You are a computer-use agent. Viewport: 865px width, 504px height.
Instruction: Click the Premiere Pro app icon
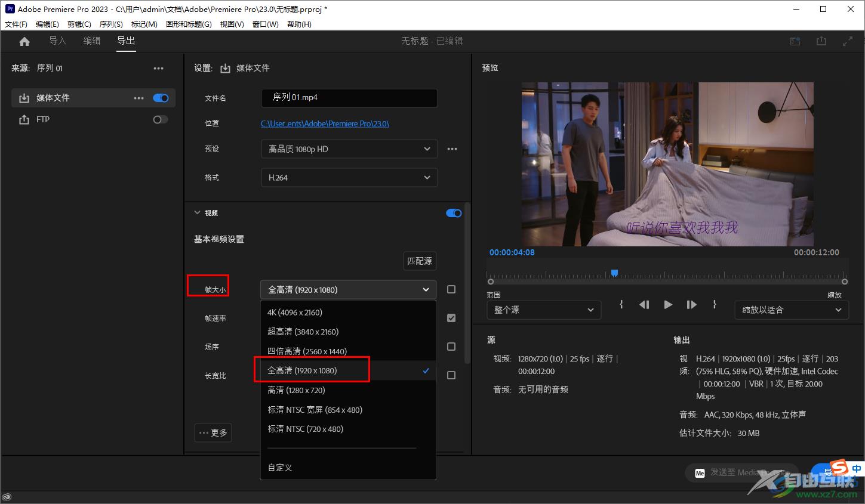pyautogui.click(x=10, y=9)
